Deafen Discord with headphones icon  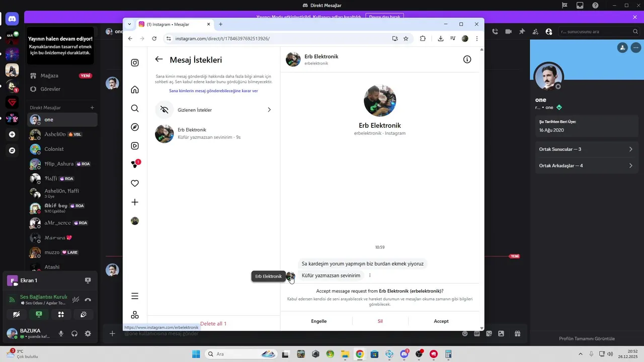[74, 333]
